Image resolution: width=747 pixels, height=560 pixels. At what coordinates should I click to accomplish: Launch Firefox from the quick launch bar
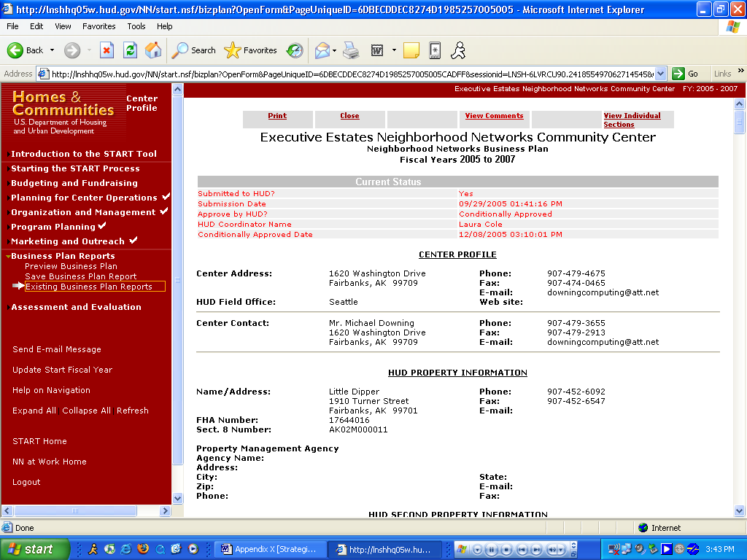[143, 549]
